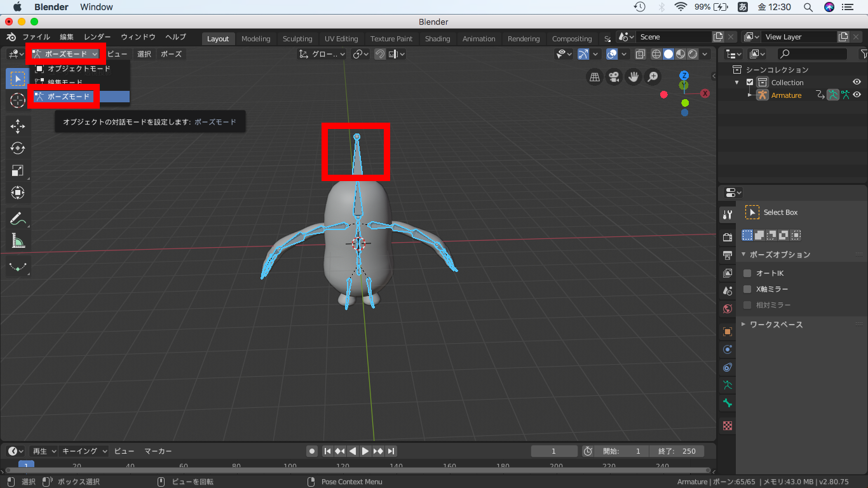This screenshot has height=488, width=868.
Task: Open the World properties tab
Action: coord(728,309)
